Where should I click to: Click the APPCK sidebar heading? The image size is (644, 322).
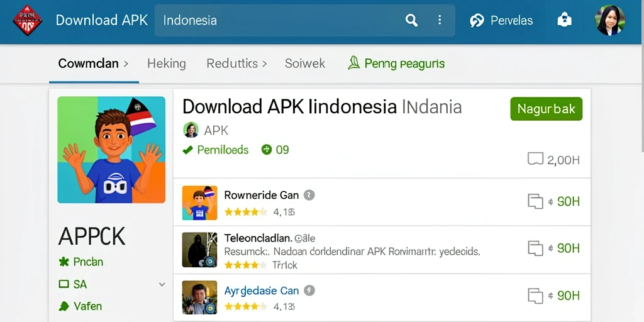click(x=92, y=236)
